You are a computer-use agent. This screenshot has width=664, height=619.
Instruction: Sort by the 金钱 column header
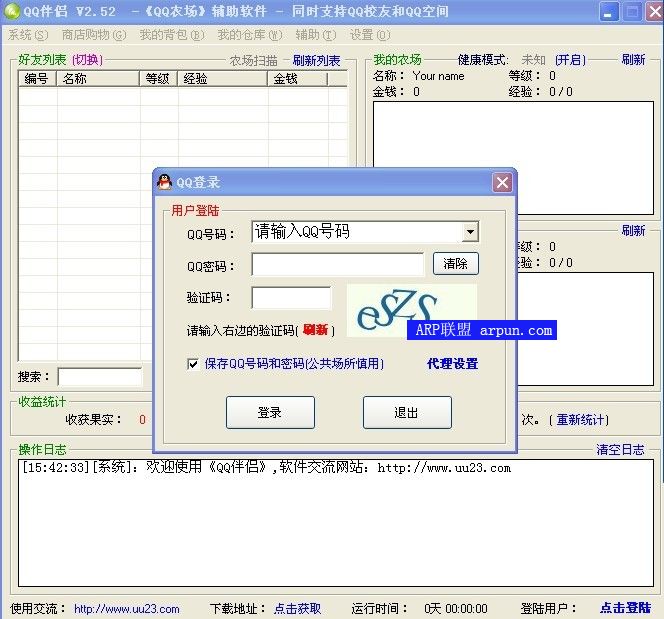pos(298,79)
